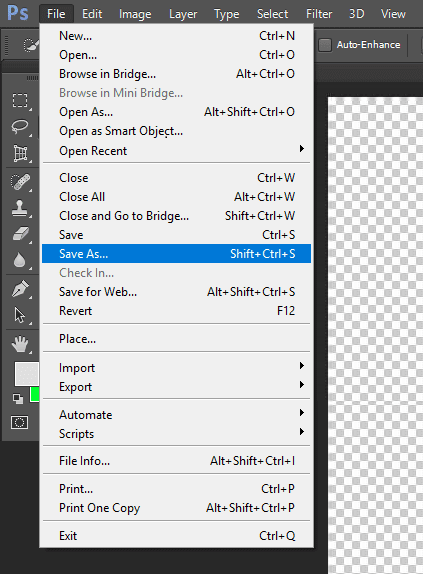Screen dimensions: 423x574
Task: Choose the Clone Stamp tool
Action: tap(19, 208)
